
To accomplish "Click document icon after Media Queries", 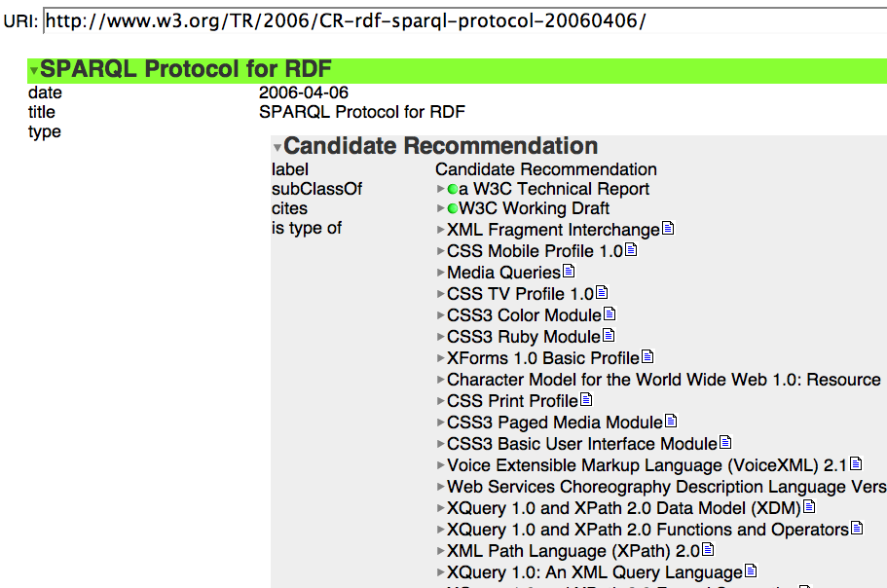I will click(x=569, y=272).
